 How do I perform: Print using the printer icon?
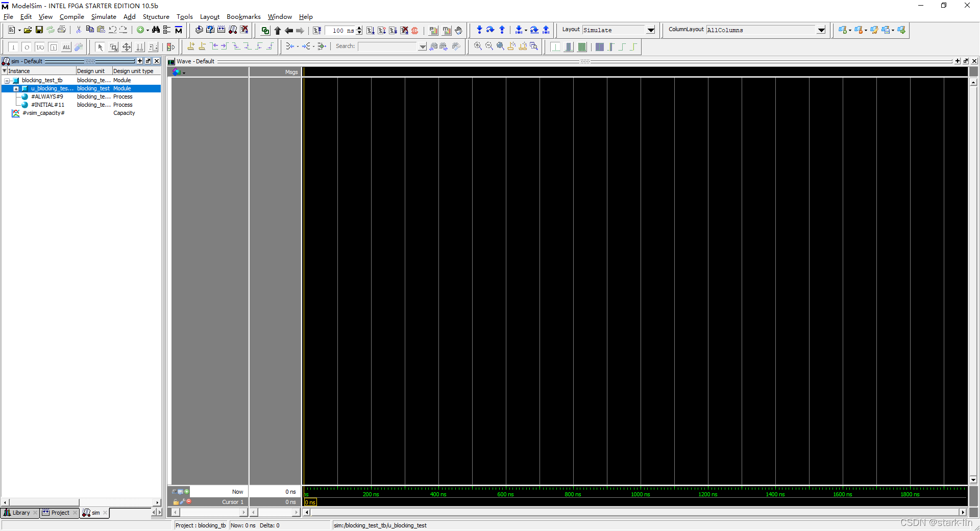coord(62,30)
